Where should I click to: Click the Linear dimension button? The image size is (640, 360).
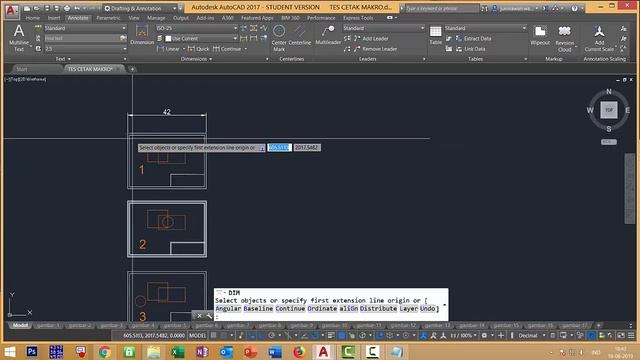(169, 49)
